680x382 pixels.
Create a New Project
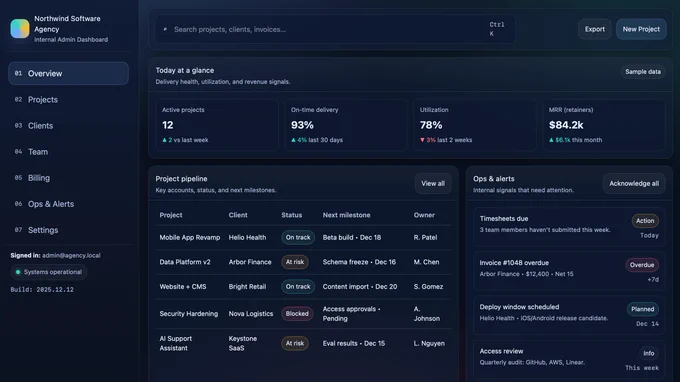click(x=641, y=29)
